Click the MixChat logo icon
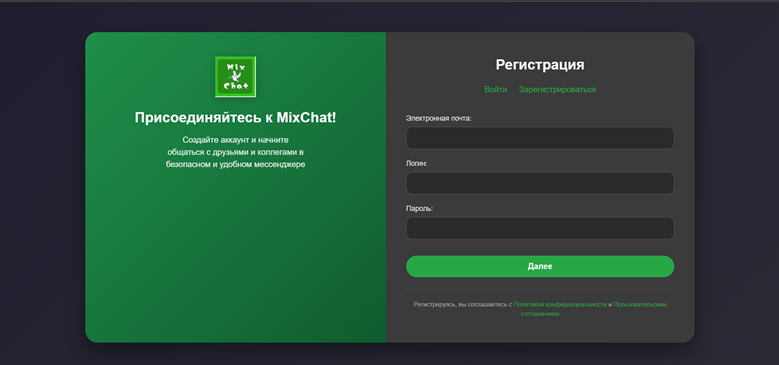The width and height of the screenshot is (779, 365). pos(235,76)
